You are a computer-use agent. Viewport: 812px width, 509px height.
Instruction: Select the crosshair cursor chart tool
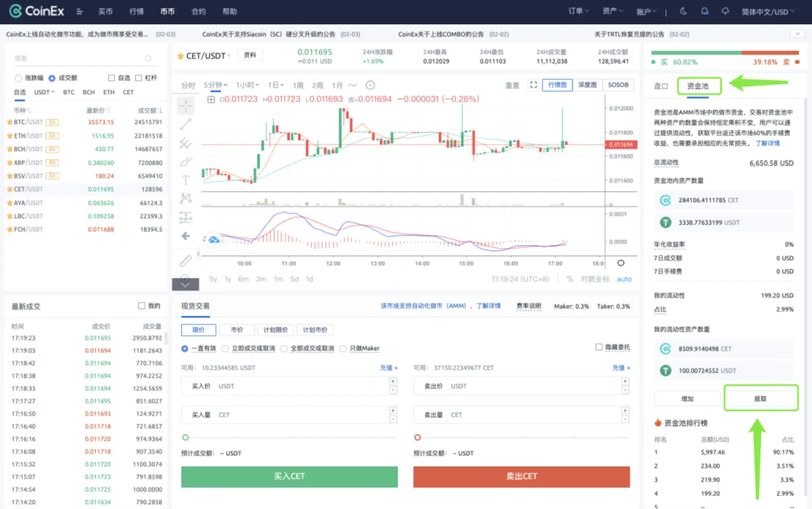[185, 106]
